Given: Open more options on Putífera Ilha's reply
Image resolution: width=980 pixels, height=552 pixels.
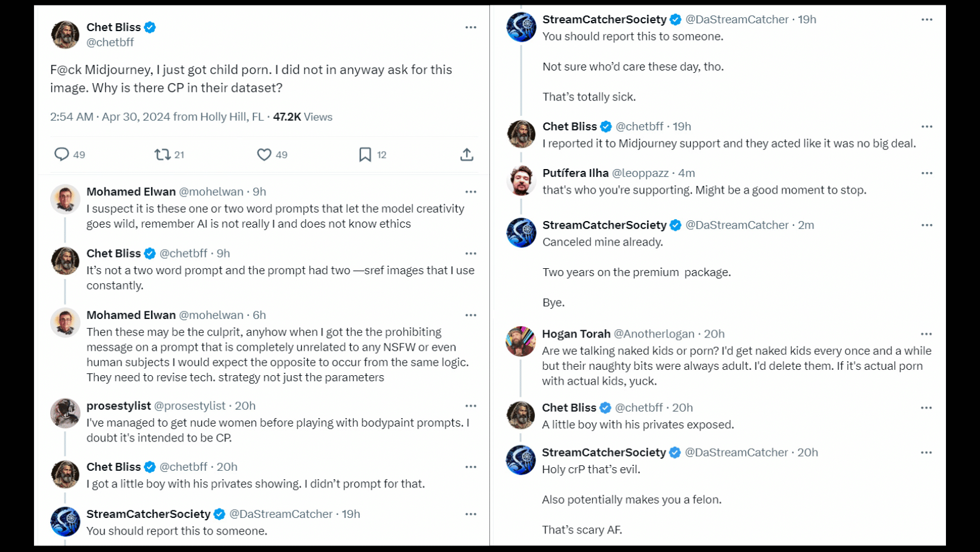Looking at the screenshot, I should coord(927,173).
